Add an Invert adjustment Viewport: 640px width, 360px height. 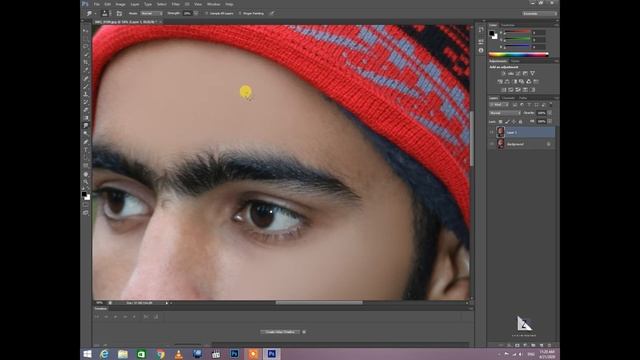(504, 89)
